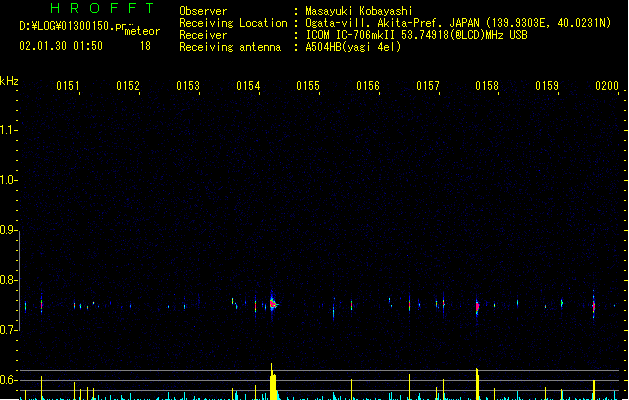The image size is (629, 400).
Task: Click the 0151 time axis marker
Action: (68, 85)
